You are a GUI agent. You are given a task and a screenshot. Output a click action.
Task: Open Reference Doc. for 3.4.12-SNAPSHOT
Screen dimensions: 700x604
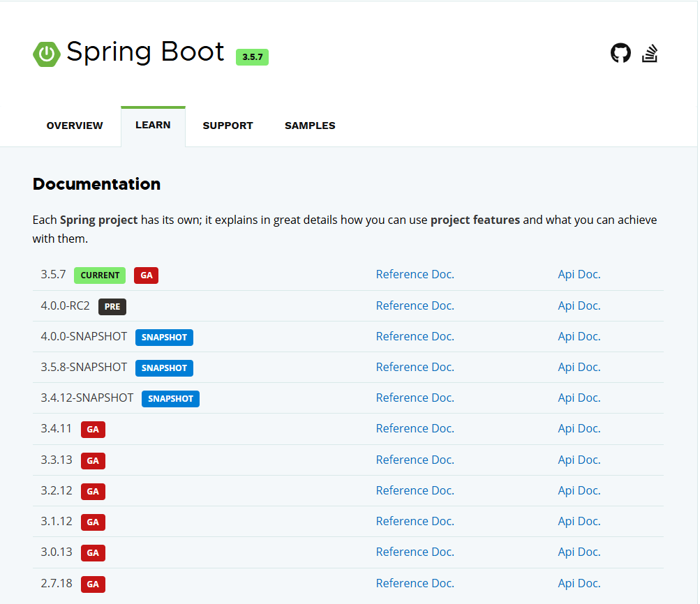pyautogui.click(x=415, y=398)
